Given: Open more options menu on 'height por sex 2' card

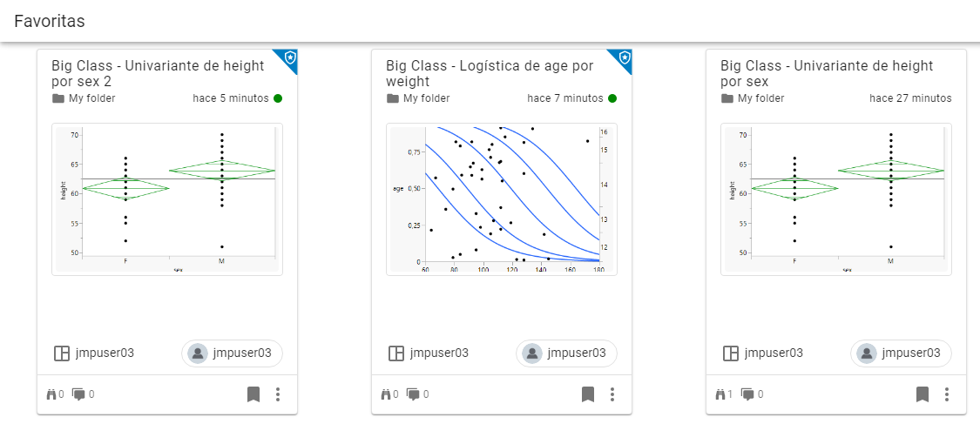Looking at the screenshot, I should 278,394.
